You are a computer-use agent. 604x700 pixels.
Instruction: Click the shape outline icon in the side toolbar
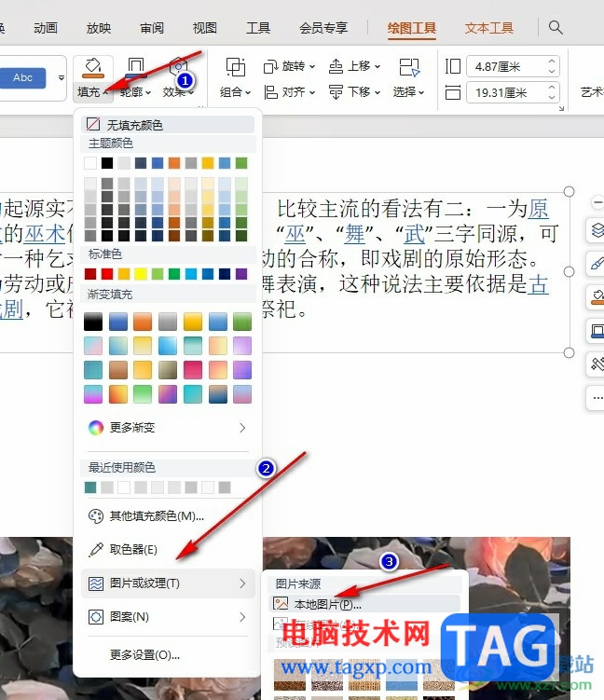click(597, 331)
